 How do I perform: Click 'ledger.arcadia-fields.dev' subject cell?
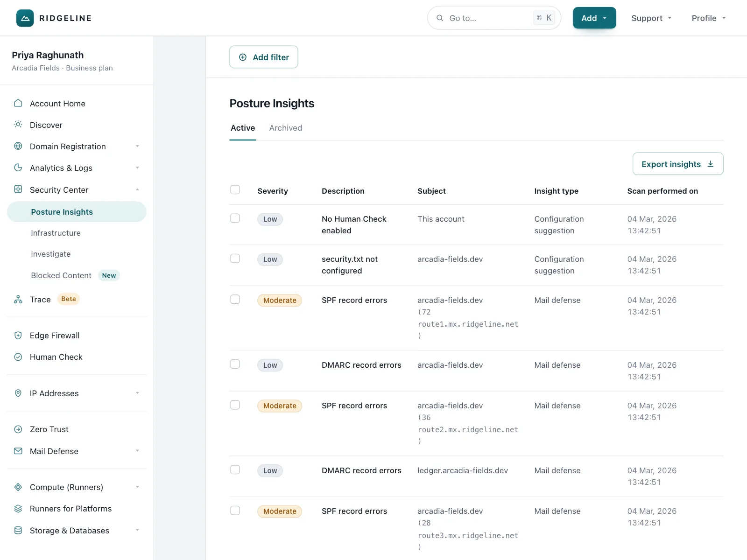463,470
